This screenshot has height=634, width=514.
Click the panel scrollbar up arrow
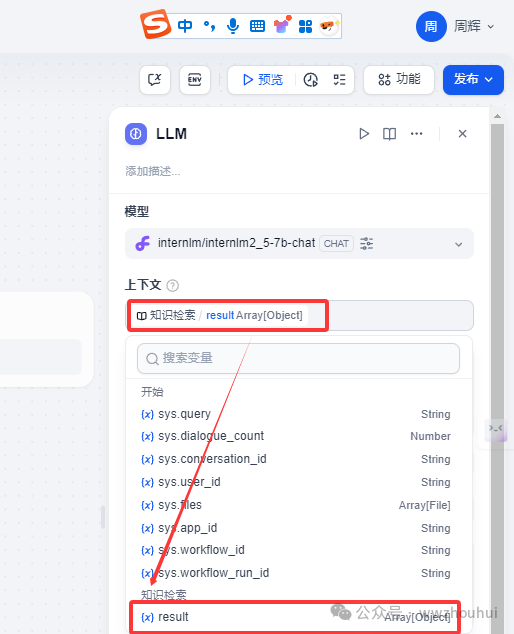click(497, 116)
